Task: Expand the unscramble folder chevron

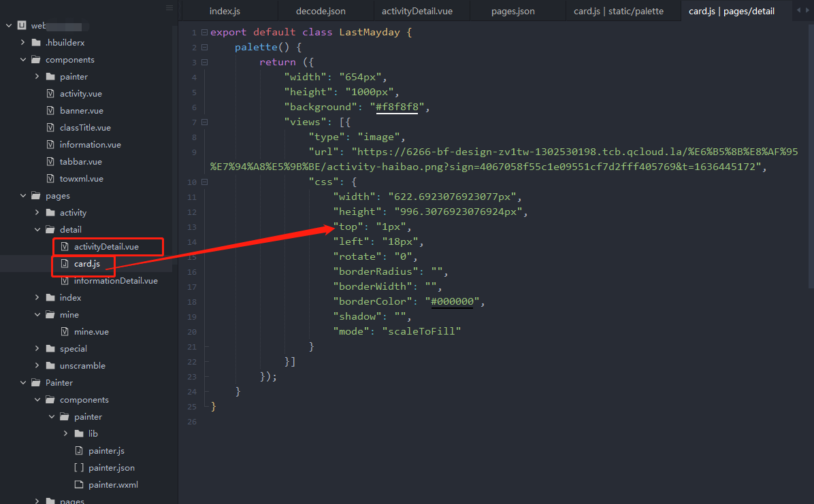Action: click(x=37, y=365)
